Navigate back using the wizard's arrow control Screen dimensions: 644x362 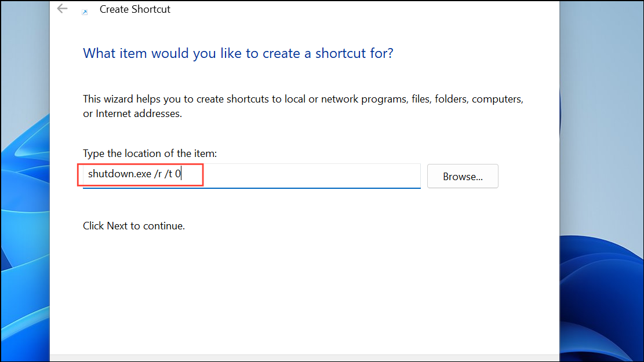[62, 9]
